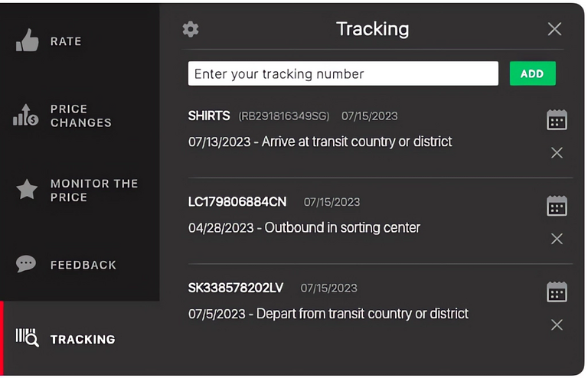Delete the LC179806884CN tracking entry
This screenshot has width=588, height=378.
pyautogui.click(x=557, y=239)
